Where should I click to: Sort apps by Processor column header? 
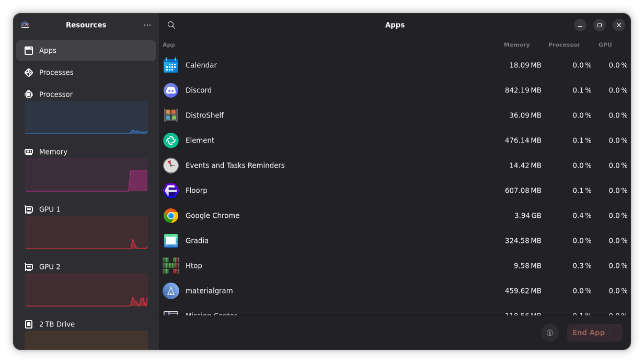click(563, 45)
